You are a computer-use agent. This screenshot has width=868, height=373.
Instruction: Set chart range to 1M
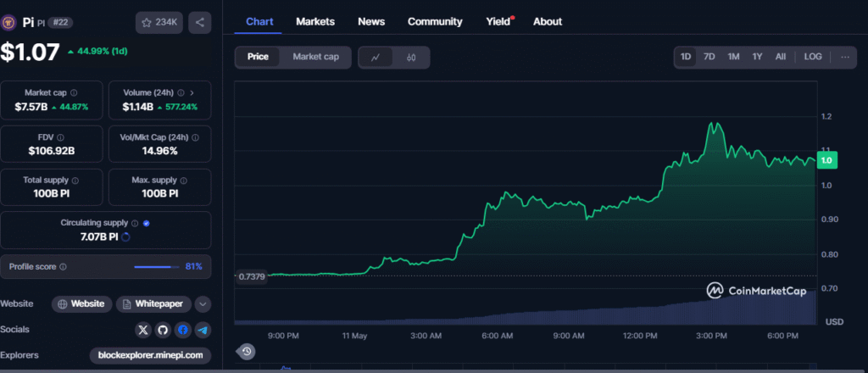733,57
